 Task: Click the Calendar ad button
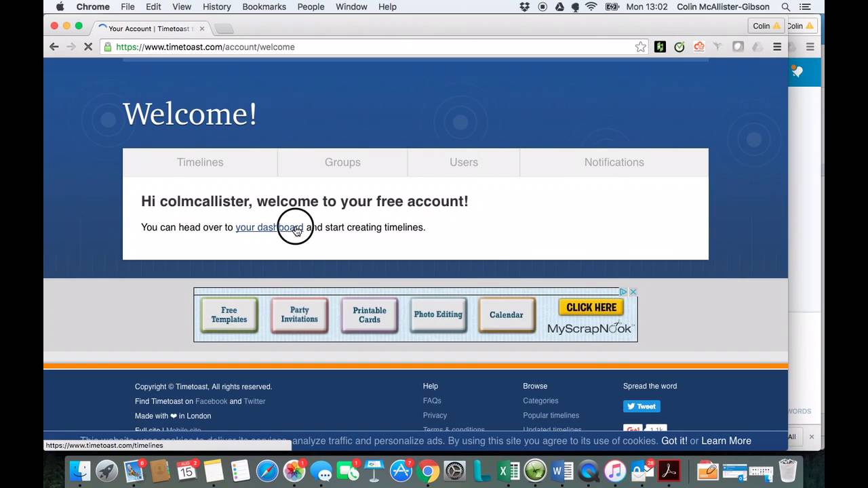pyautogui.click(x=507, y=315)
